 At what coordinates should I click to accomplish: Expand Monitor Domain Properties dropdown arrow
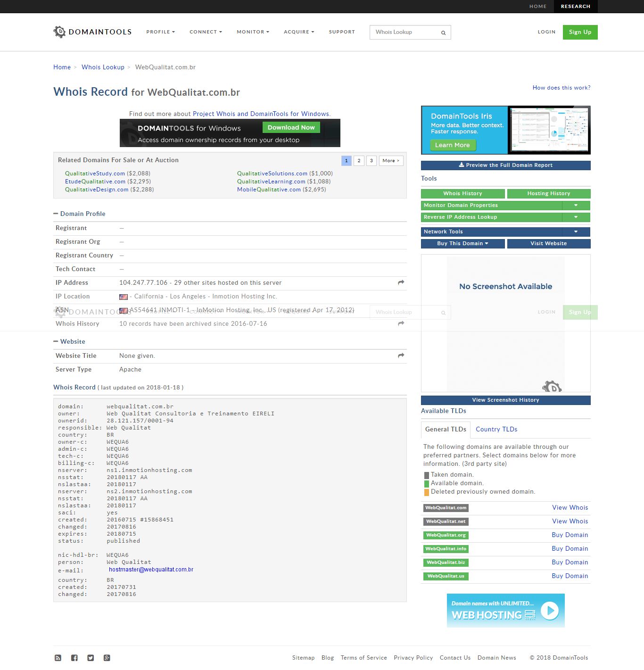click(x=576, y=206)
